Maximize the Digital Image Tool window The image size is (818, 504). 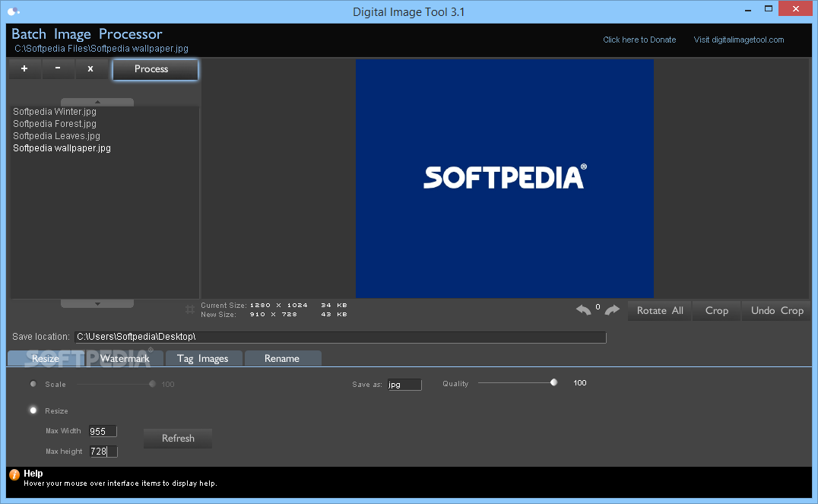pos(768,9)
